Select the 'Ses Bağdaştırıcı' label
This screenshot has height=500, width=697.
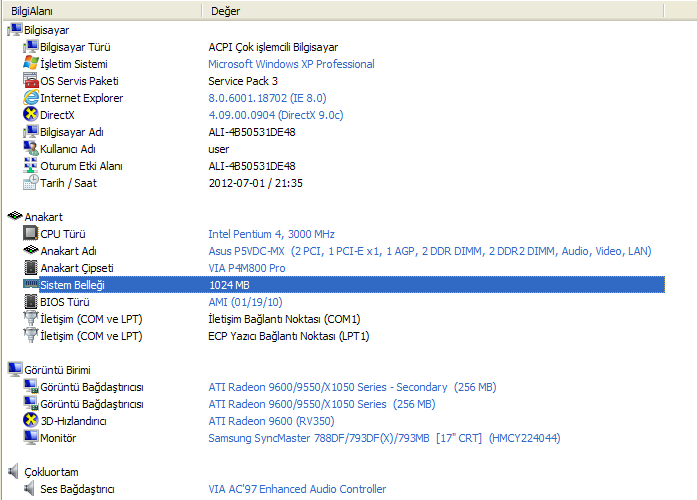[77, 489]
